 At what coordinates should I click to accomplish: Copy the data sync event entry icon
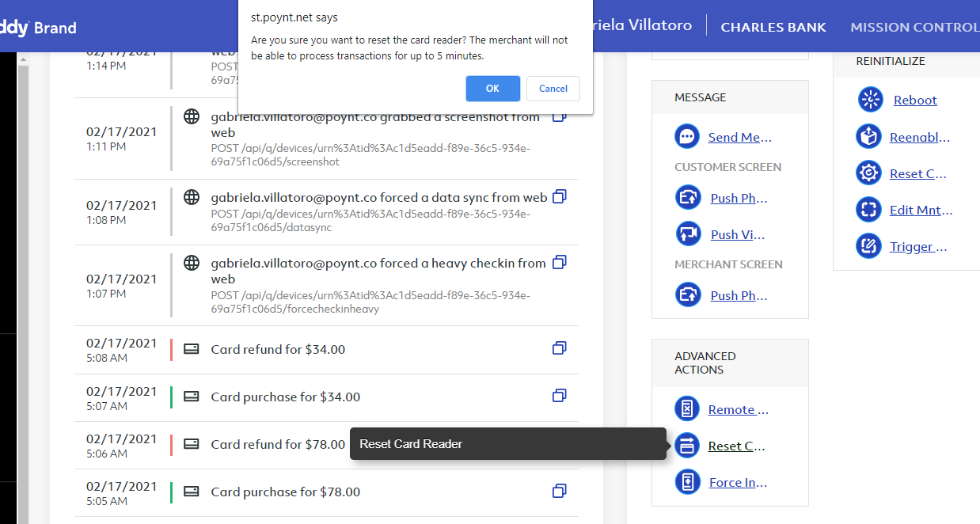point(559,196)
